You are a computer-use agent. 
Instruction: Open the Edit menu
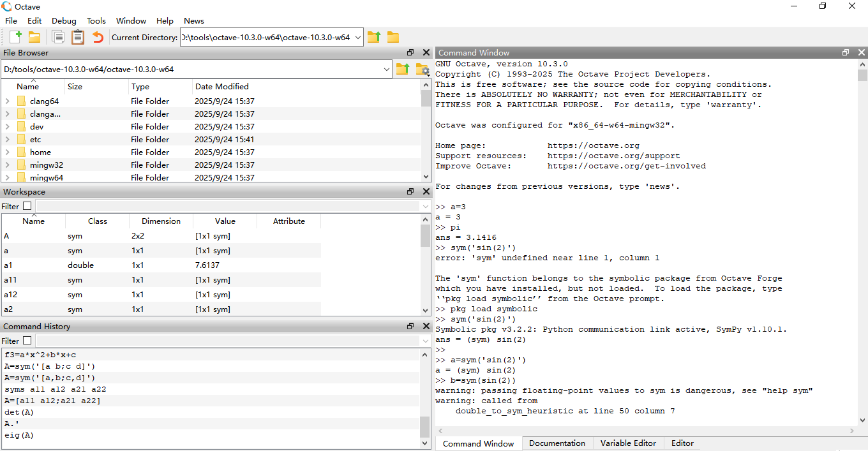tap(34, 20)
